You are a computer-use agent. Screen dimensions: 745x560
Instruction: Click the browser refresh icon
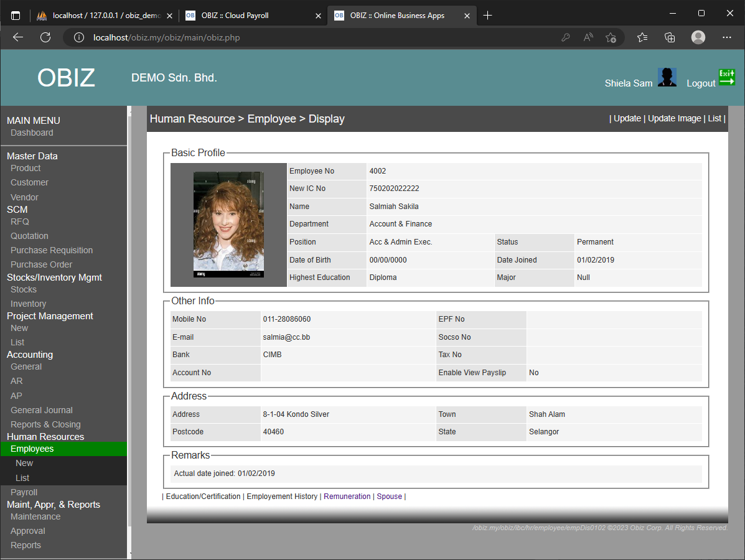click(x=45, y=37)
